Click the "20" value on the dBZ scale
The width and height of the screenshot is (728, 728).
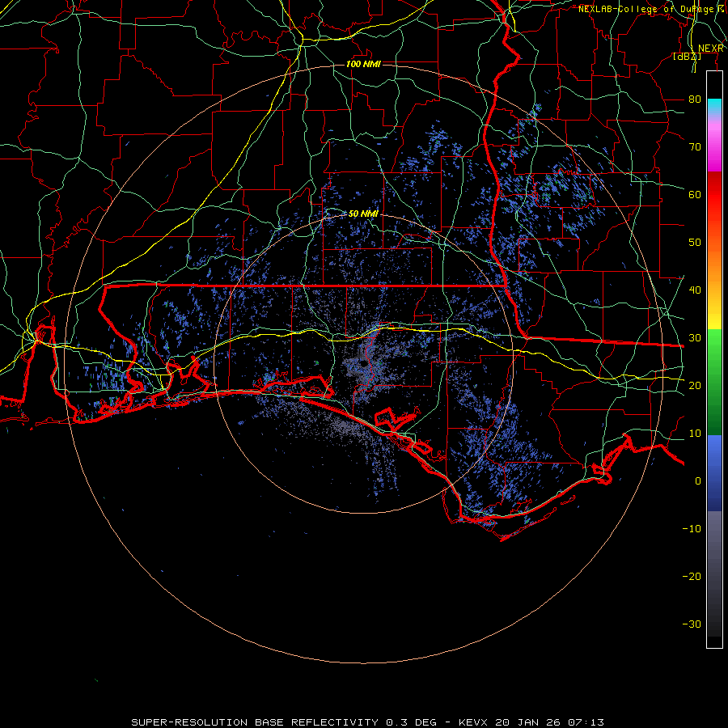695,385
